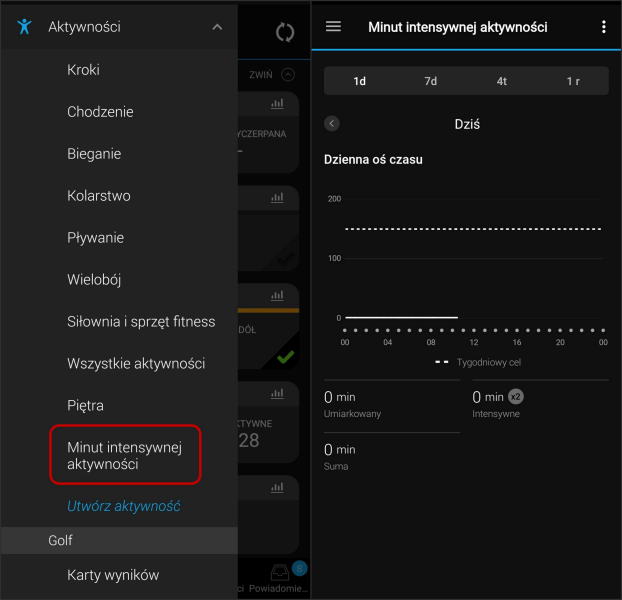Select Chodzenie activity
Screen dimensions: 622x600
coord(100,112)
